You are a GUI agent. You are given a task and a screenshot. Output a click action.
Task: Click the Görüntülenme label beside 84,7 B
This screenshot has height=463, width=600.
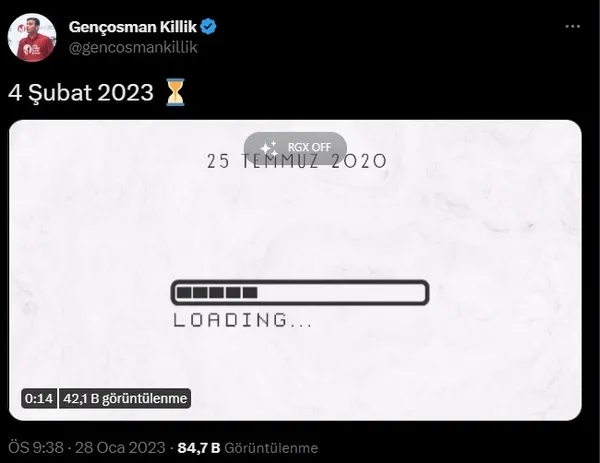click(271, 448)
